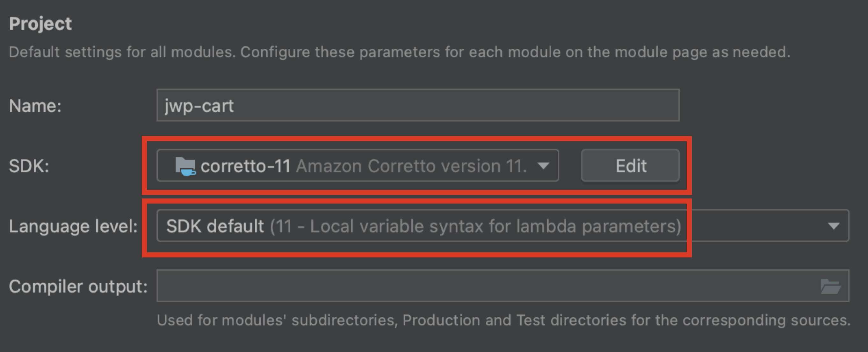Click the corretto-11 JDK folder icon
Screen dimensions: 868x352
point(185,166)
